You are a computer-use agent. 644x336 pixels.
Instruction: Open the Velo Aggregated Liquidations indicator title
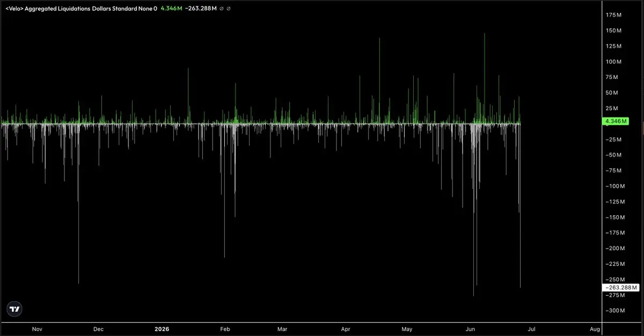pyautogui.click(x=82, y=9)
